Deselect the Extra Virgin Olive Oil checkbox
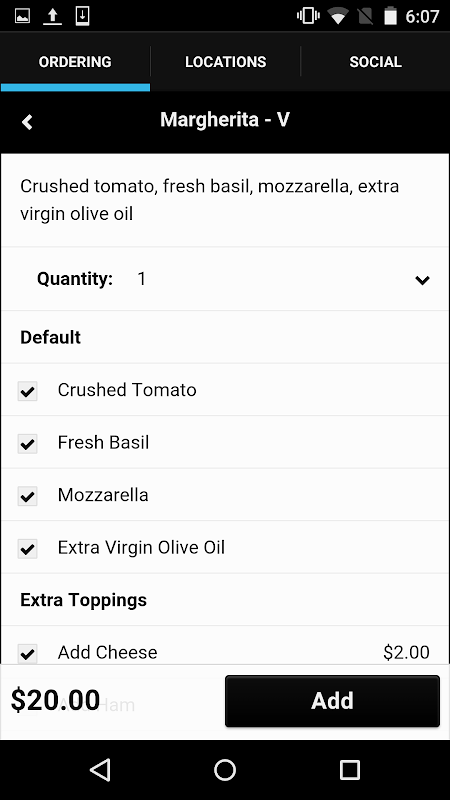Viewport: 450px width, 800px height. coord(28,549)
